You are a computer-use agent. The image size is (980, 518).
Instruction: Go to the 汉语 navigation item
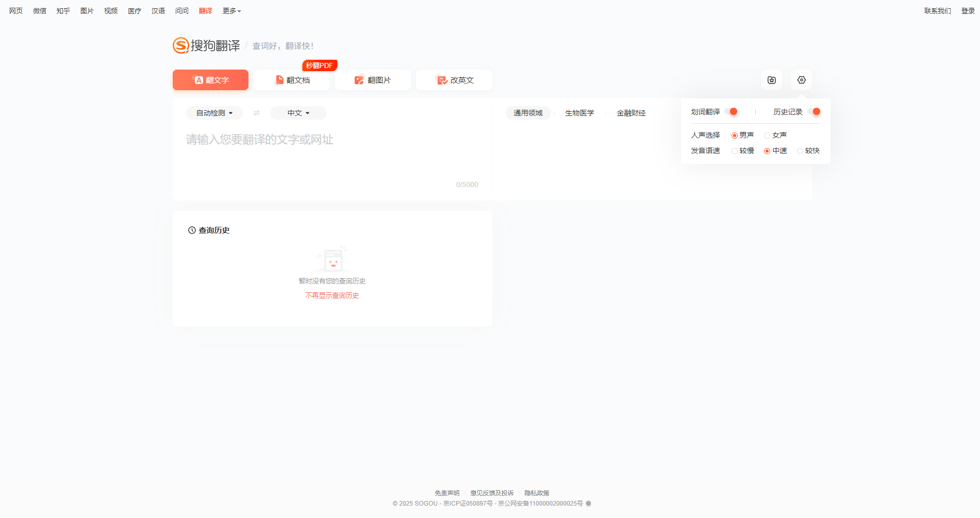click(158, 10)
